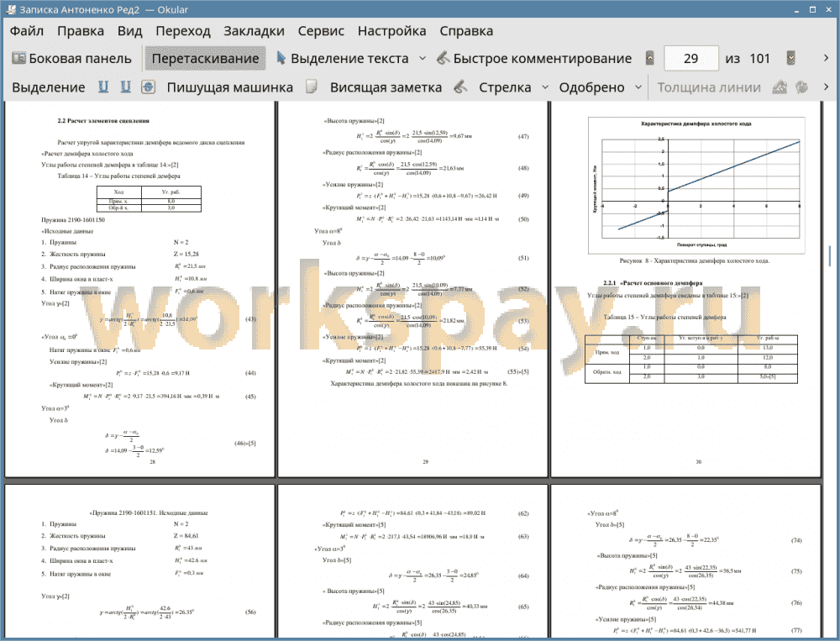Activate the Пишущая машинка typewriter tool

[230, 87]
